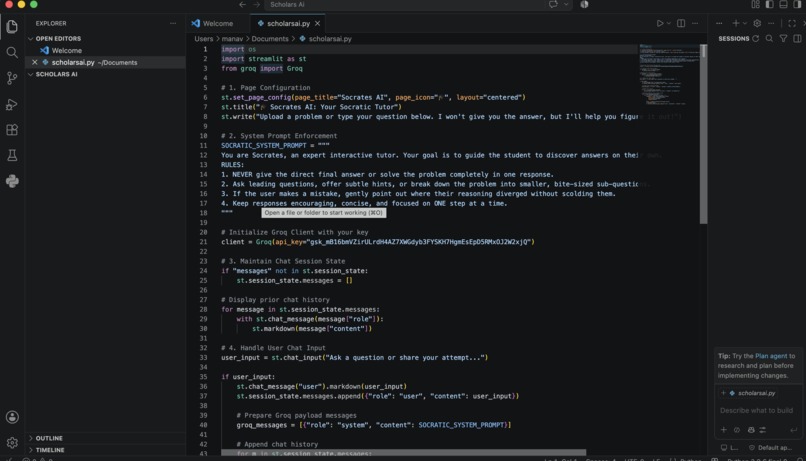Open the Testing flask view

(12, 155)
